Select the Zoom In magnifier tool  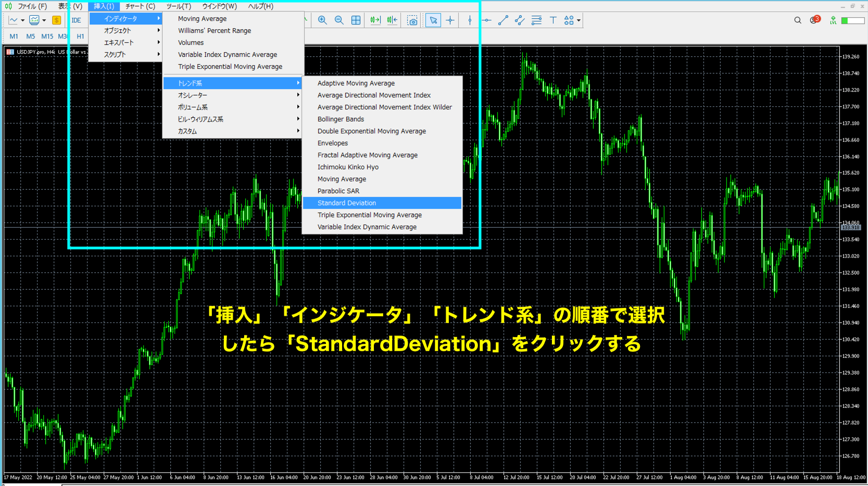tap(322, 20)
